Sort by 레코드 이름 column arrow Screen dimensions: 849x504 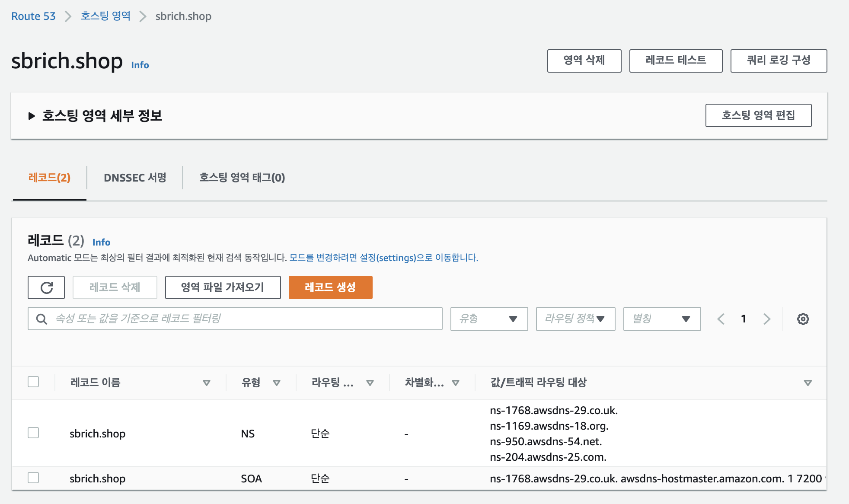207,383
